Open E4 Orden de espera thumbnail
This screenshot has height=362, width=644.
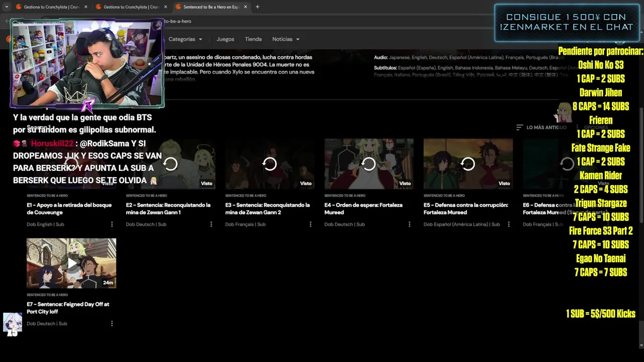pyautogui.click(x=369, y=164)
